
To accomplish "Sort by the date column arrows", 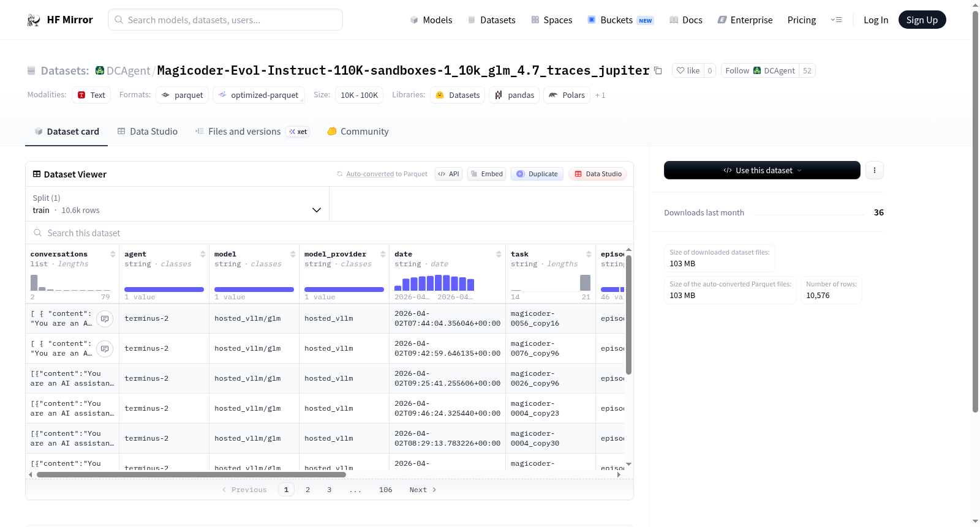I will coord(499,254).
